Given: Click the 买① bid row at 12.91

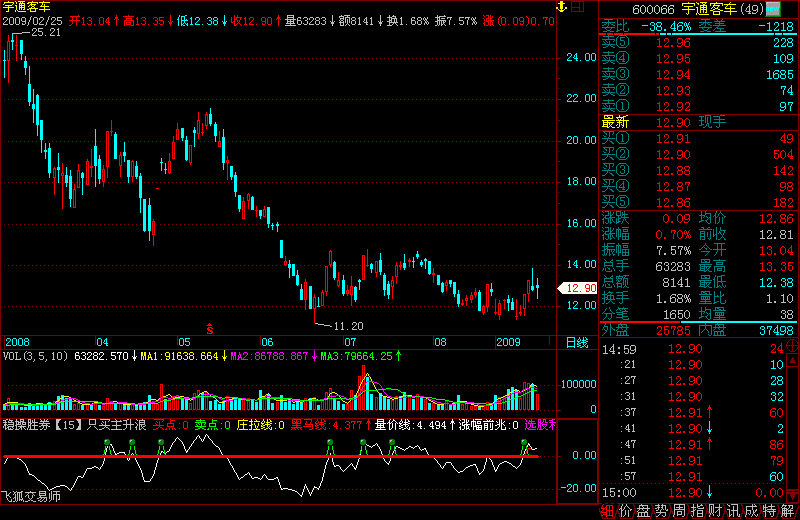Looking at the screenshot, I should [x=697, y=138].
